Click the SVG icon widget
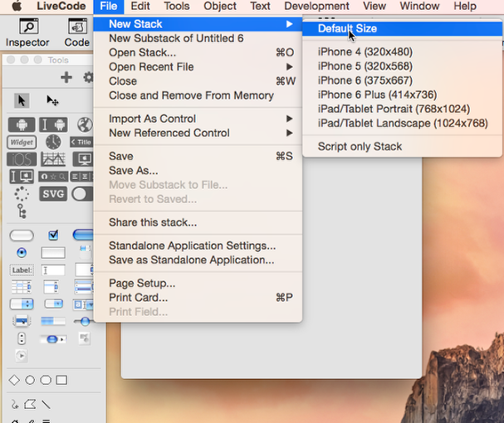Image resolution: width=504 pixels, height=423 pixels. pyautogui.click(x=53, y=194)
